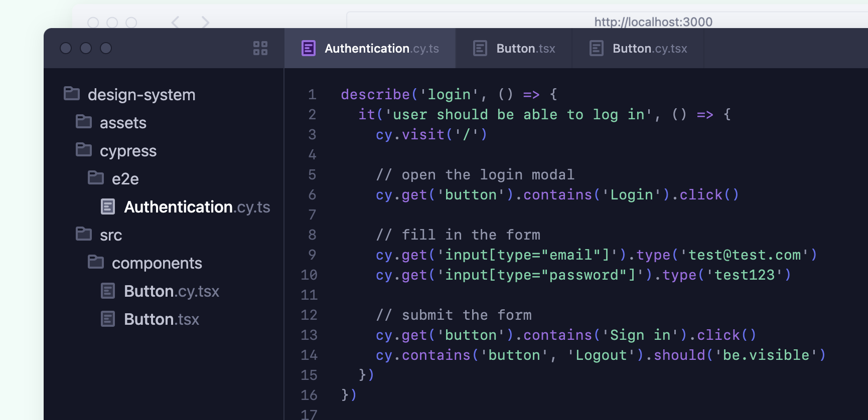Expand the components folder entry
The image size is (868, 420).
pos(156,263)
